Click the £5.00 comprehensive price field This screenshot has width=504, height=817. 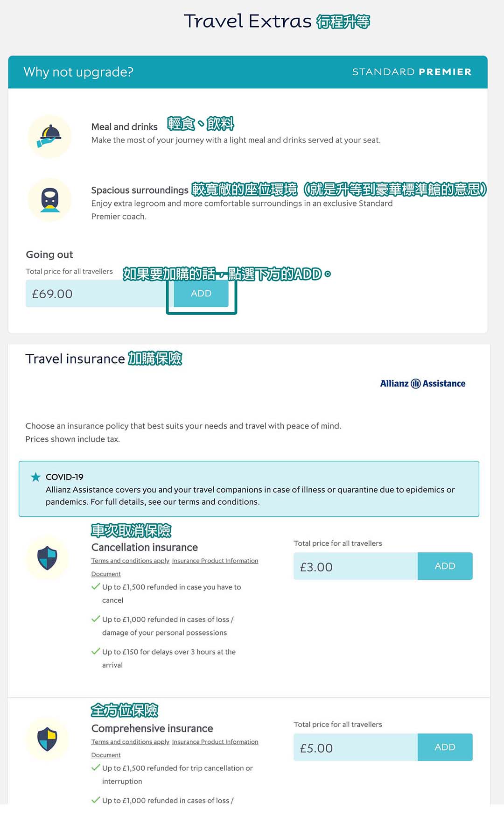click(x=355, y=748)
